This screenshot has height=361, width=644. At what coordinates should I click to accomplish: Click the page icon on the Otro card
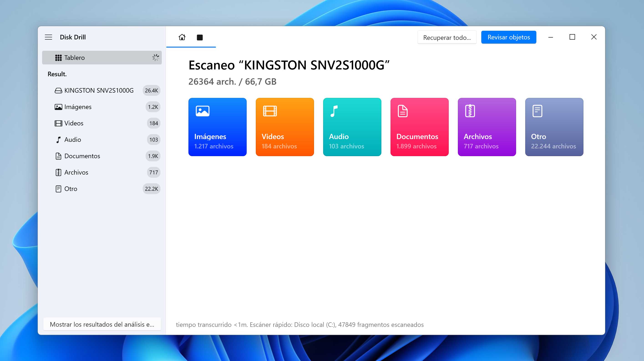(537, 111)
